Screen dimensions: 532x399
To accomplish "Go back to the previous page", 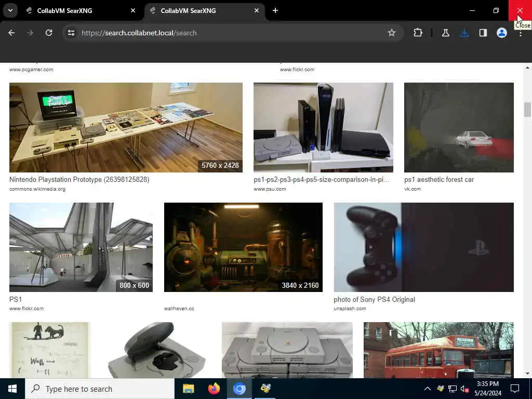I will [x=11, y=33].
